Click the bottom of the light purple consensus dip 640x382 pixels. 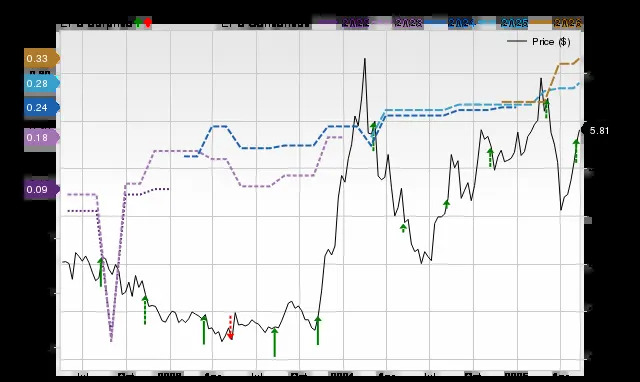coord(111,339)
